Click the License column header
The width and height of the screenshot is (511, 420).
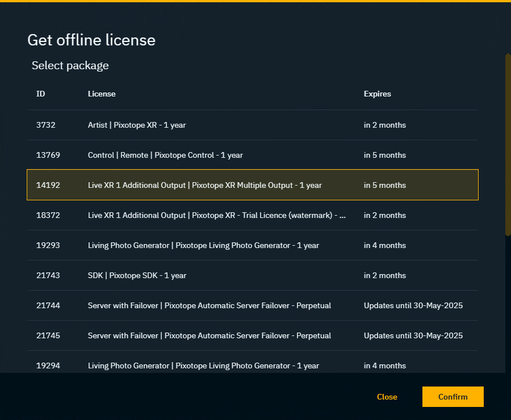click(x=102, y=94)
